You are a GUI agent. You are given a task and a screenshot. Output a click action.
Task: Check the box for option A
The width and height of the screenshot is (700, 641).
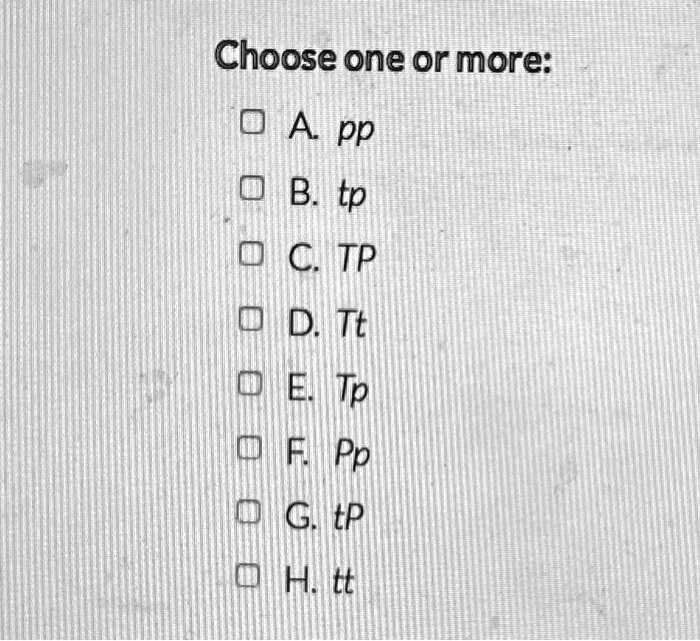252,122
